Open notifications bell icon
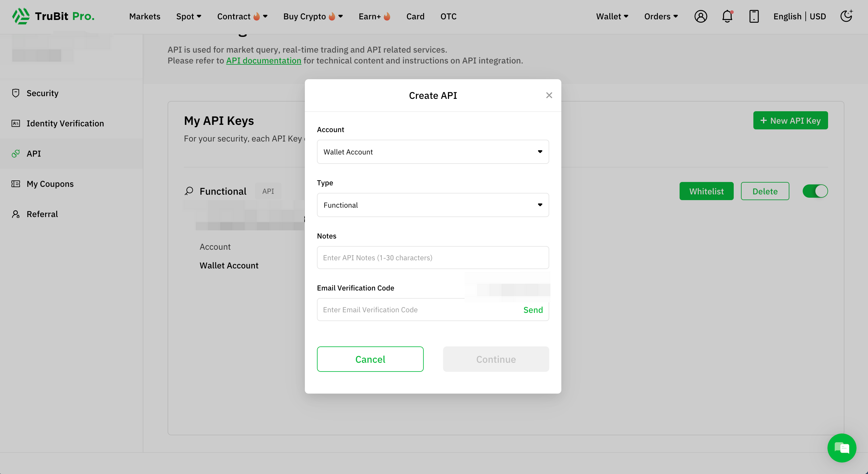This screenshot has height=474, width=868. click(x=727, y=16)
